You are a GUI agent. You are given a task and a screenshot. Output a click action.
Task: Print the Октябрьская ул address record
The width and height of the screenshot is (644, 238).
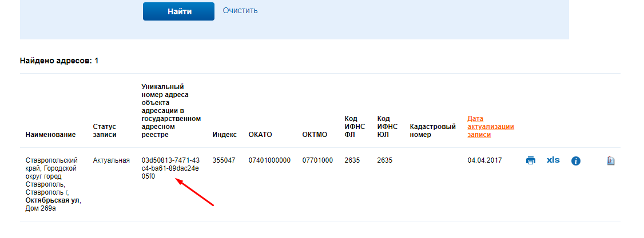click(531, 160)
